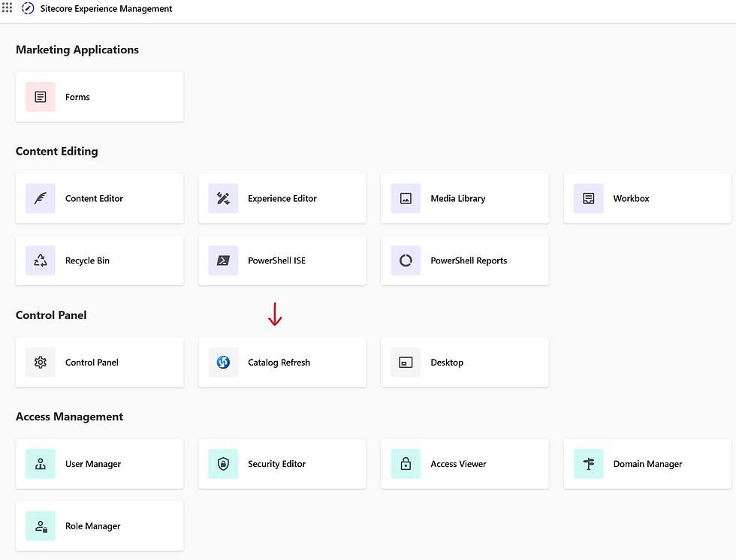Open the app launcher grid icon
This screenshot has height=560, width=736.
[8, 8]
